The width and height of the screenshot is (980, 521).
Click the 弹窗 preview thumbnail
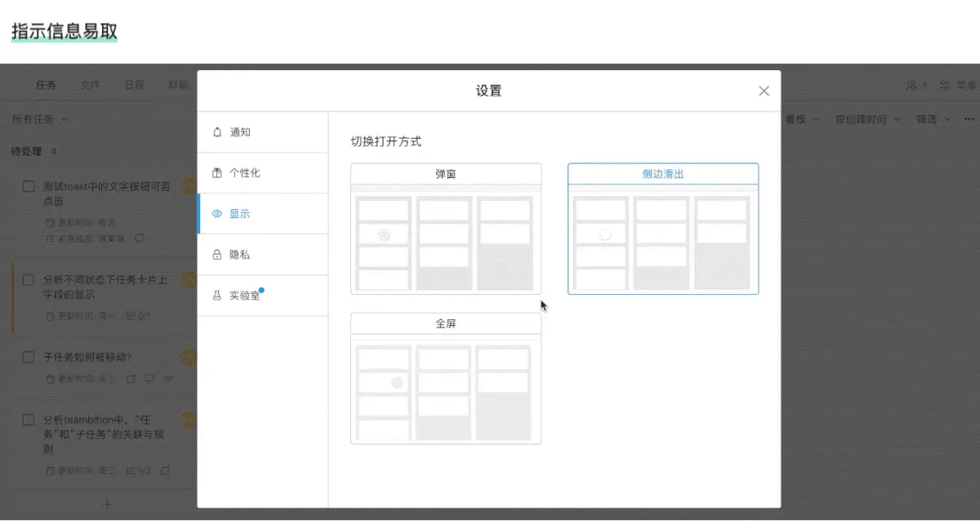click(446, 239)
